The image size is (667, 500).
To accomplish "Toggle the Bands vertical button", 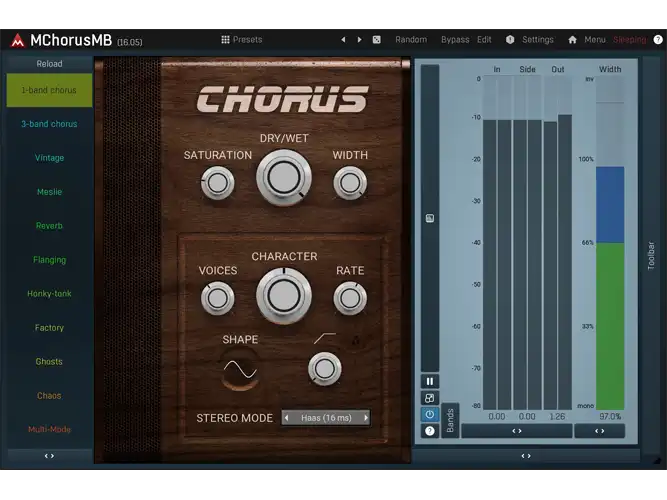I will 450,420.
